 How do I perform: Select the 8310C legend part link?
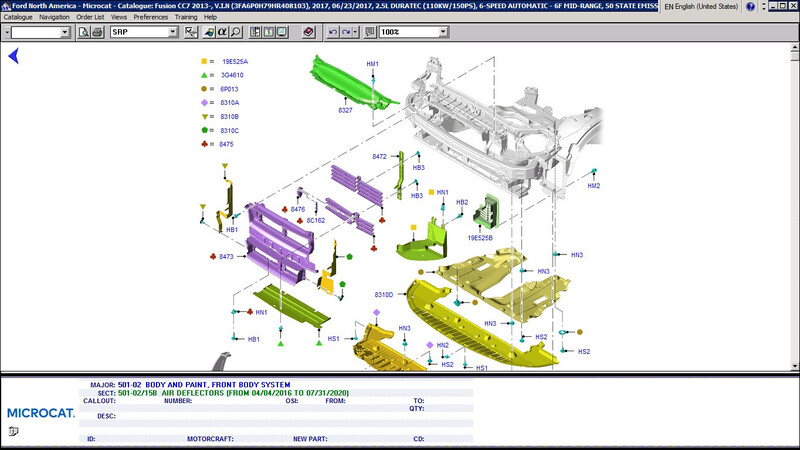point(230,131)
